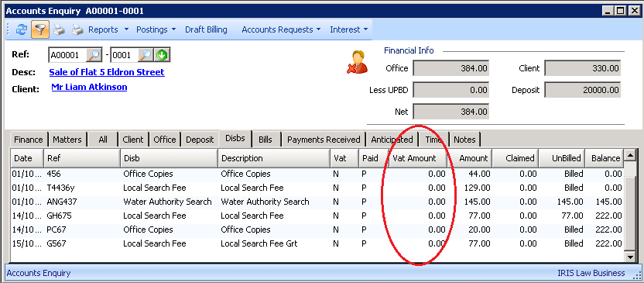This screenshot has width=644, height=283.
Task: Click the A00001 reference input field
Action: [x=68, y=55]
